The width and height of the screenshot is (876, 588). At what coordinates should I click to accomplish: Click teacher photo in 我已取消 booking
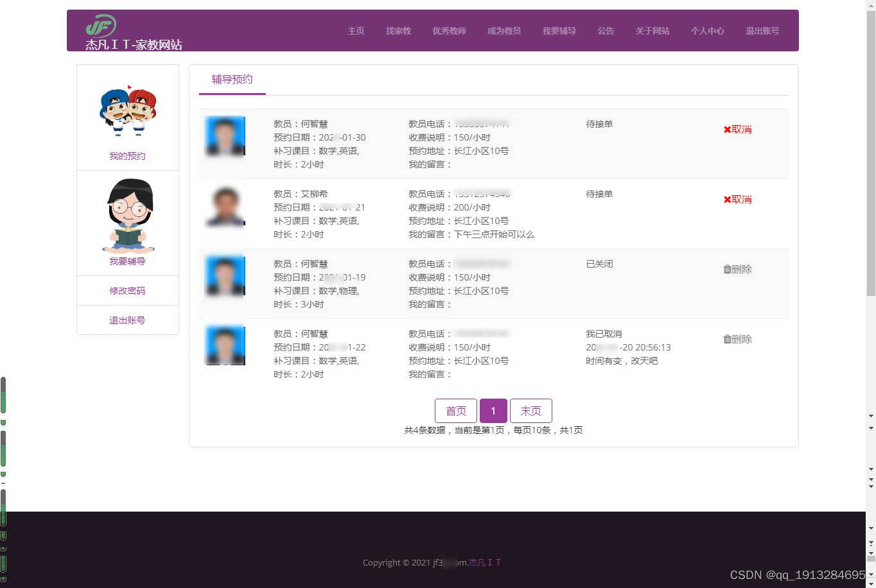(225, 345)
